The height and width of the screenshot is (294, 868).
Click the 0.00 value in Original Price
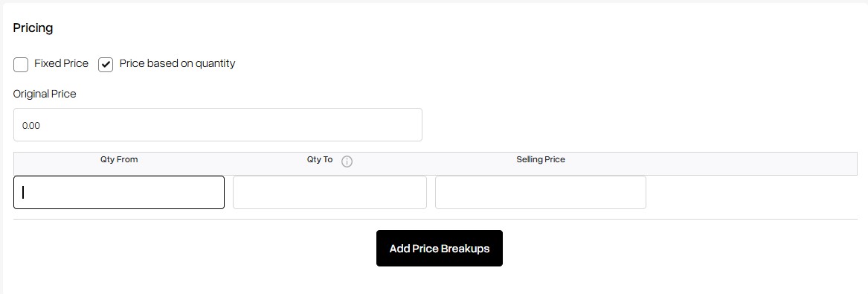point(31,126)
